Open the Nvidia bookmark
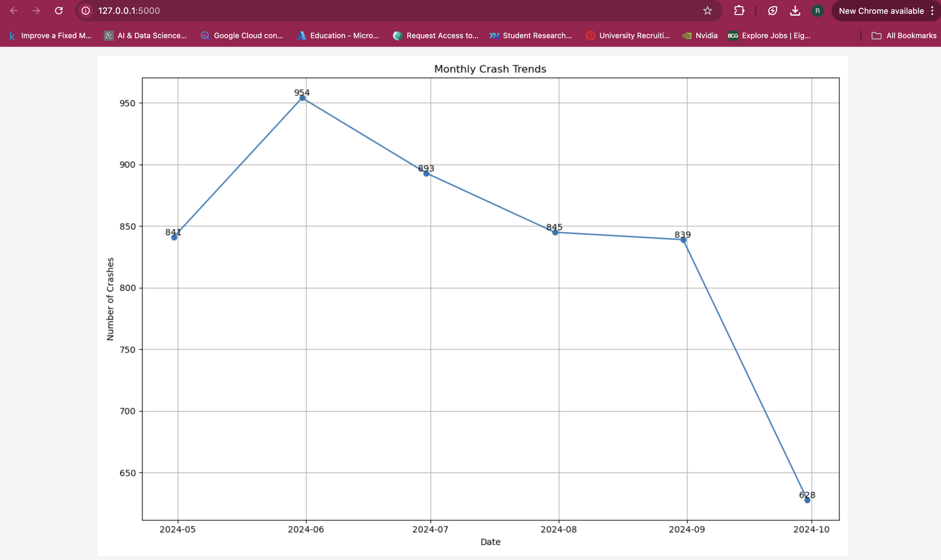The width and height of the screenshot is (941, 560). (700, 35)
